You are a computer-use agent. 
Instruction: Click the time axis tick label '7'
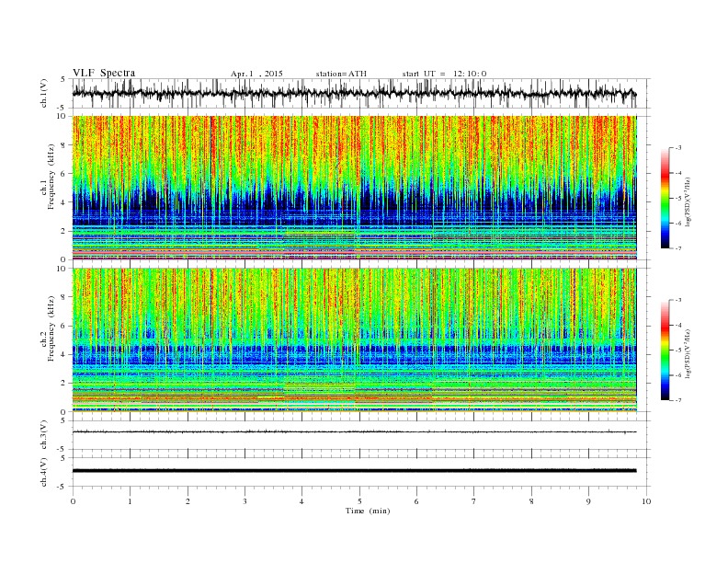[474, 501]
